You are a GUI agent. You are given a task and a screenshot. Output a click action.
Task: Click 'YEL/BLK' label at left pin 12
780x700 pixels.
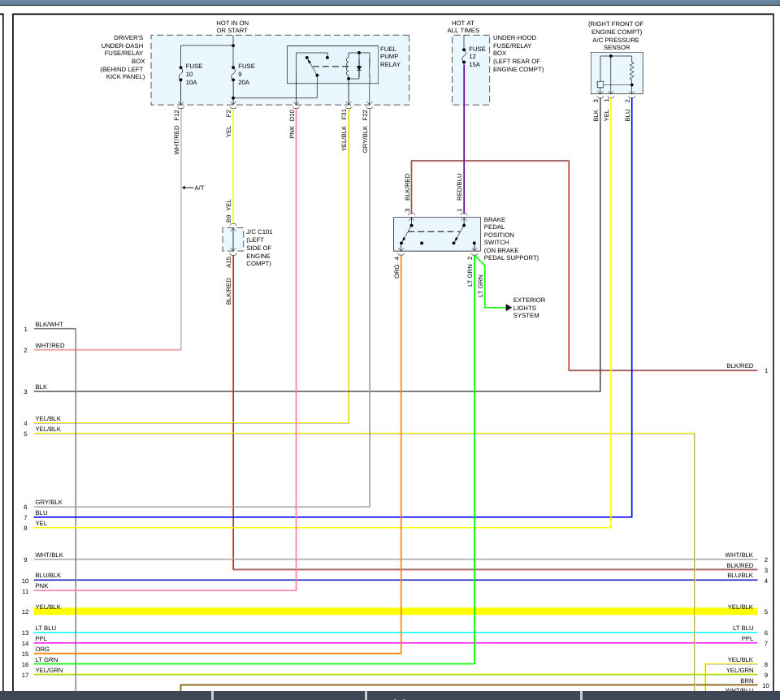[48, 607]
